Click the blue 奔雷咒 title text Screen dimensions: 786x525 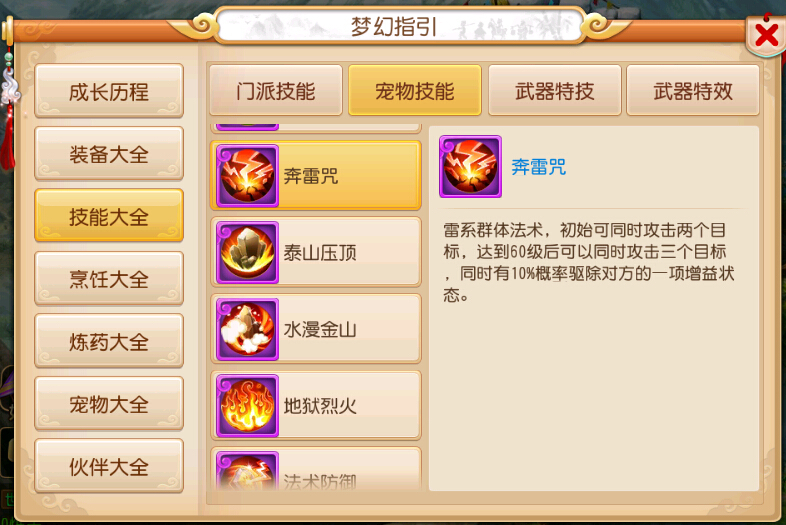(538, 166)
